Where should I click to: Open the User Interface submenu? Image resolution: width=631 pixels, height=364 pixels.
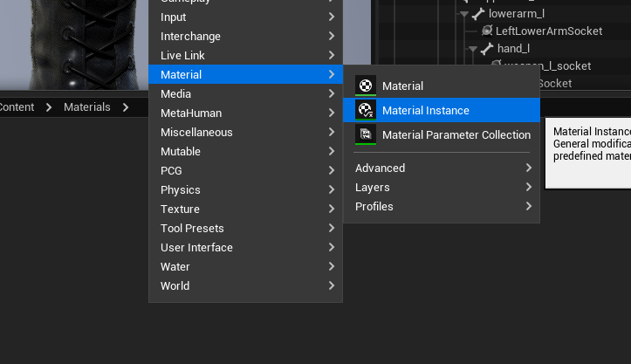coord(245,247)
